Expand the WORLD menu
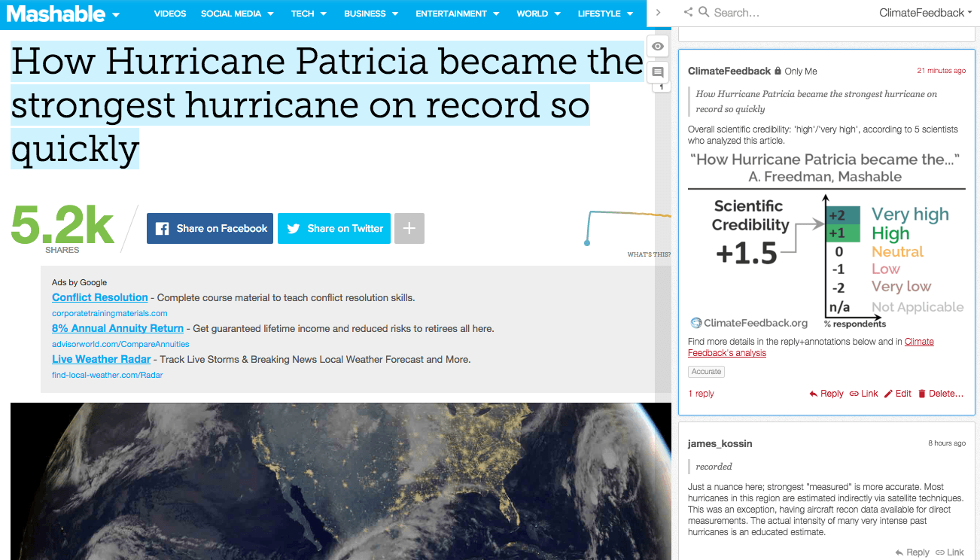 click(x=539, y=14)
